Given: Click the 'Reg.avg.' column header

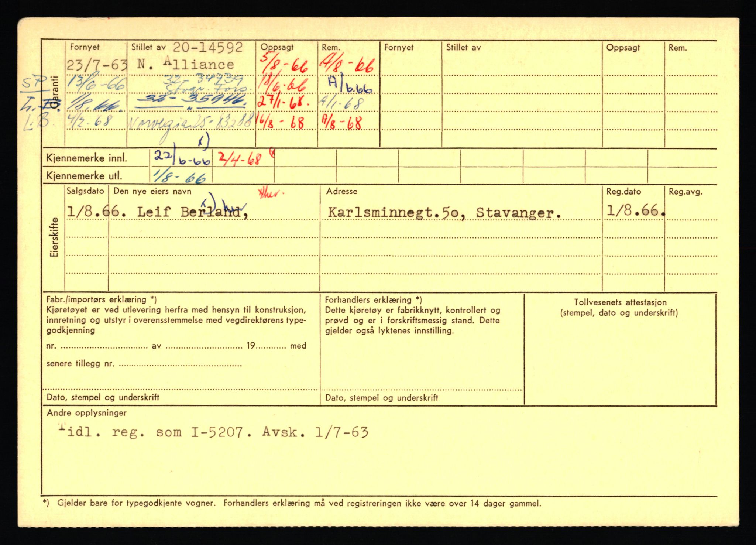Looking at the screenshot, I should [x=685, y=192].
